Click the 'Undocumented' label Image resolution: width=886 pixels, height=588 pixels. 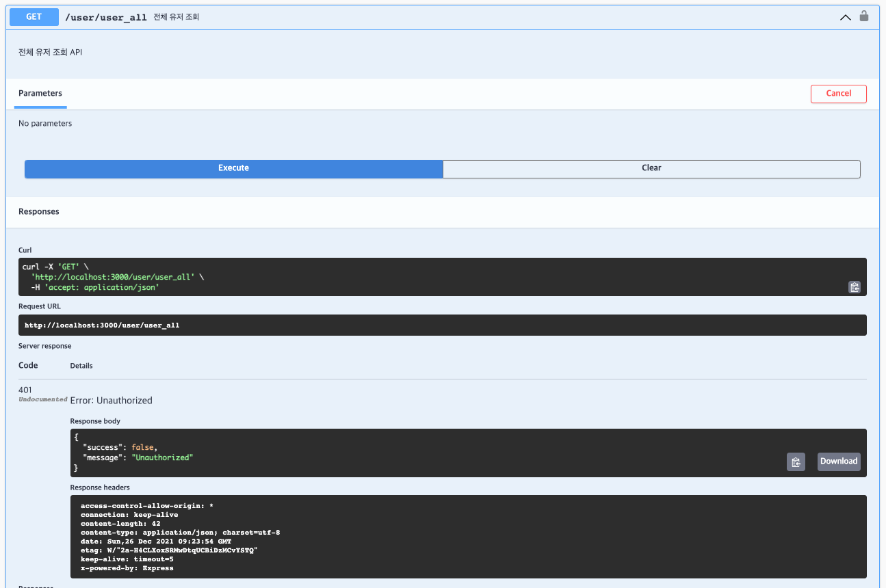point(42,399)
